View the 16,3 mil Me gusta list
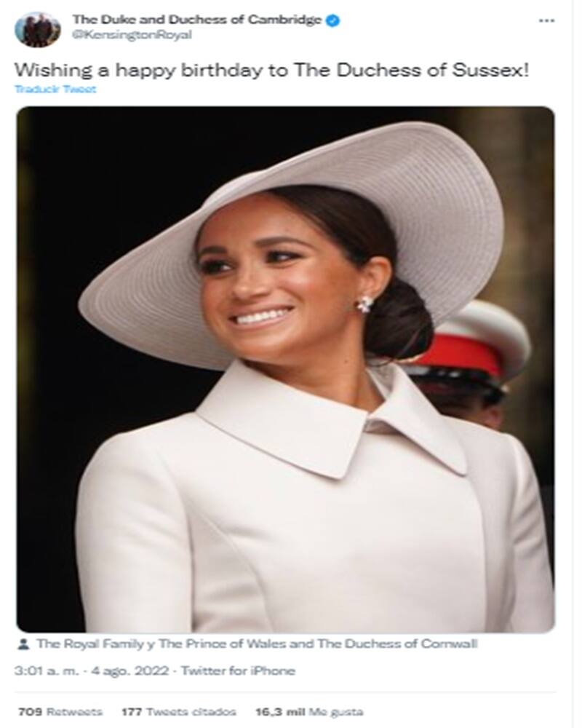 tap(309, 712)
